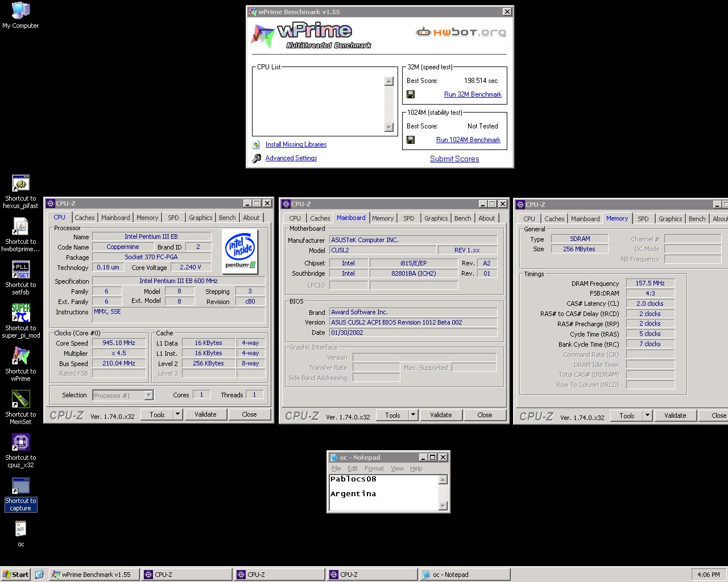Click the 157.5 MHz DRAM Frequency value

pos(650,283)
